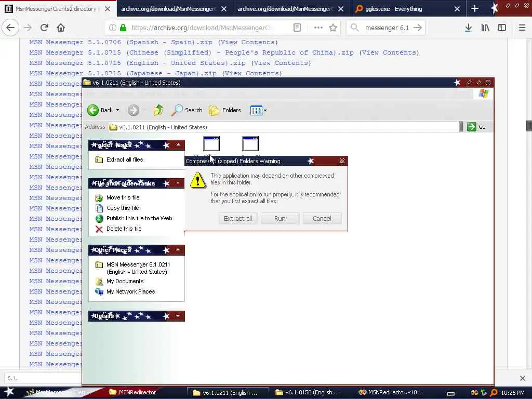Toggle Firefox sidebar icon
This screenshot has width=532, height=399.
point(502,28)
